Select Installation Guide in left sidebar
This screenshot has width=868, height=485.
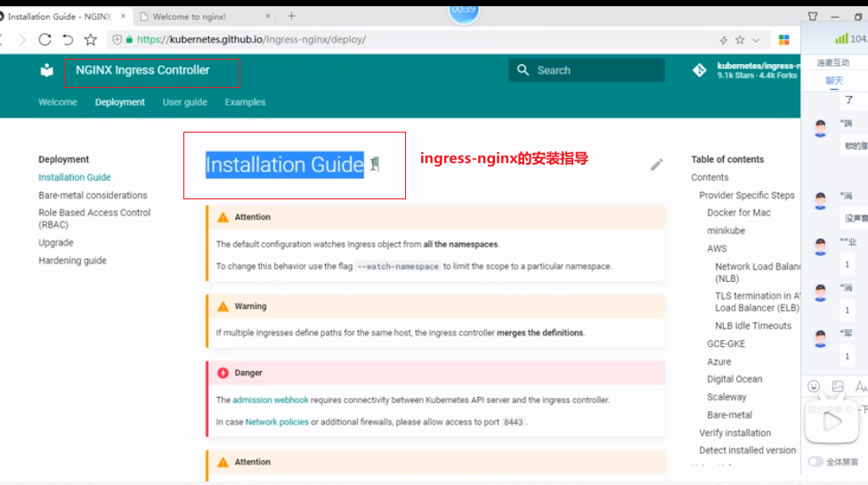pyautogui.click(x=75, y=177)
